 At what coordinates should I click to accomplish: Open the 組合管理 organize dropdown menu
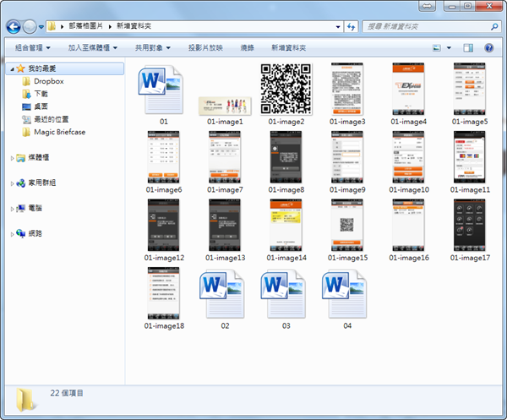[x=32, y=48]
